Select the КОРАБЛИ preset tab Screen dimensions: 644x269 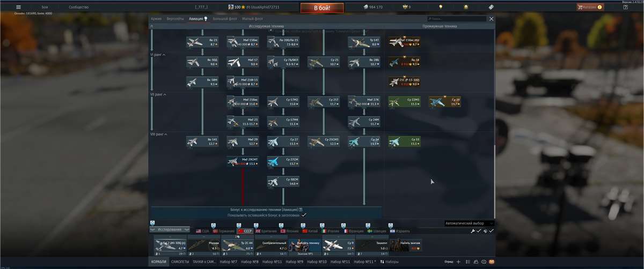(158, 261)
